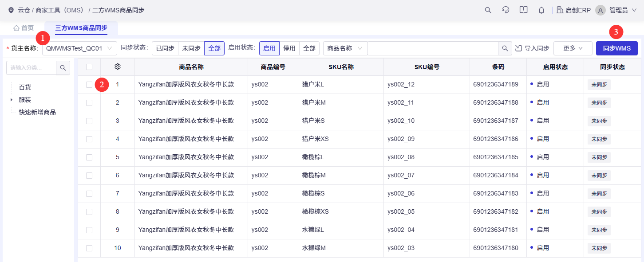The width and height of the screenshot is (644, 262).
Task: Click barcode 6901236347186
Action: click(x=496, y=139)
